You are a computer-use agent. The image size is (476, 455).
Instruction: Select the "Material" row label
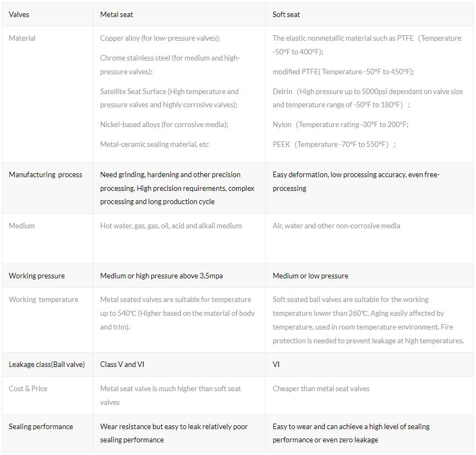point(23,38)
